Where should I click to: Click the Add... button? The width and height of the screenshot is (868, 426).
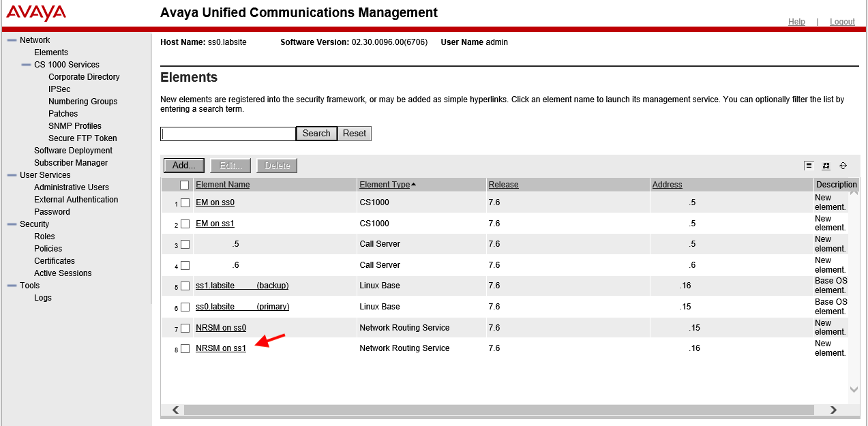pos(184,166)
